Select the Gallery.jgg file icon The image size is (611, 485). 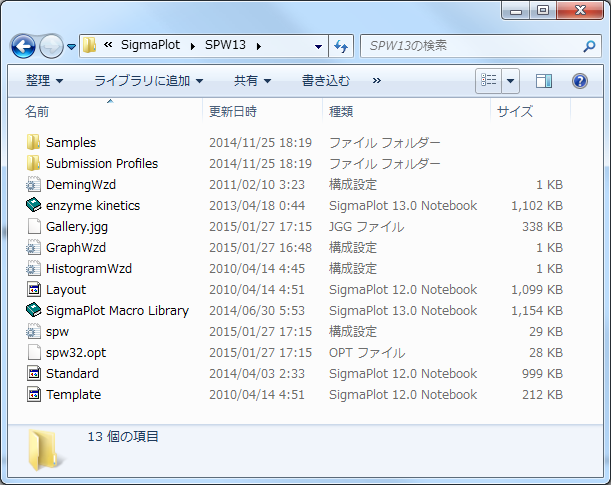tap(34, 226)
